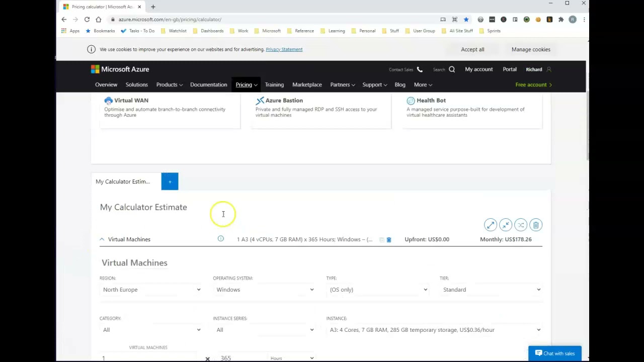644x362 pixels.
Task: Click the Monthly: US$178.26 total text
Action: [506, 239]
